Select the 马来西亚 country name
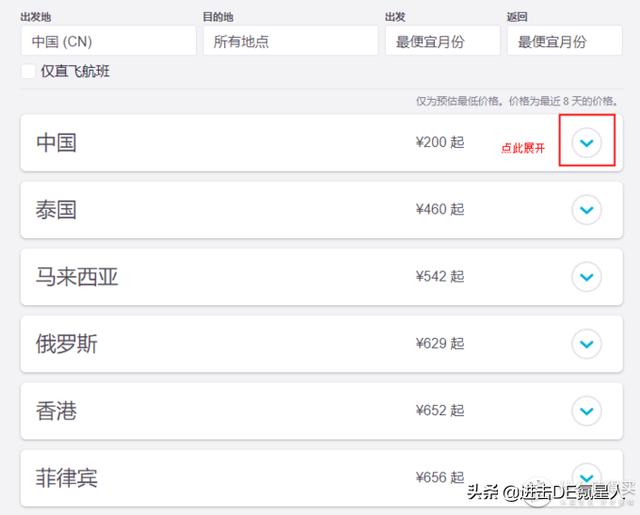 [77, 277]
